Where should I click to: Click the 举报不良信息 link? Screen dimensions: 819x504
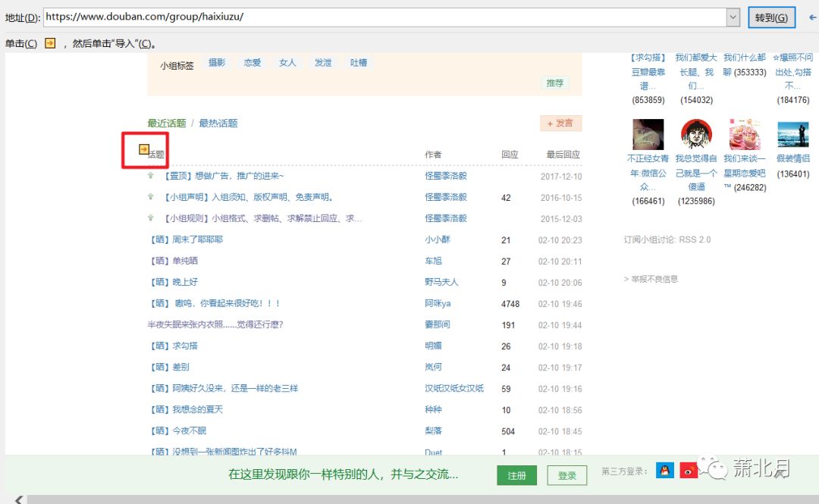[x=654, y=279]
